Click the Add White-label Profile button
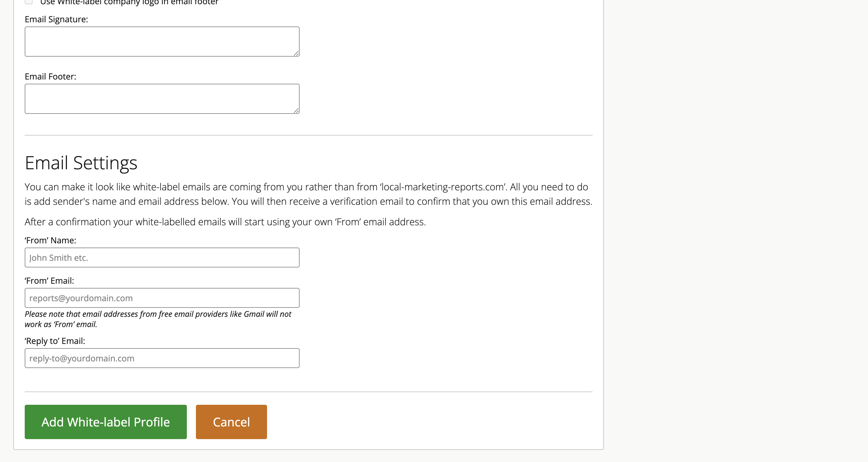Image resolution: width=868 pixels, height=462 pixels. (106, 422)
